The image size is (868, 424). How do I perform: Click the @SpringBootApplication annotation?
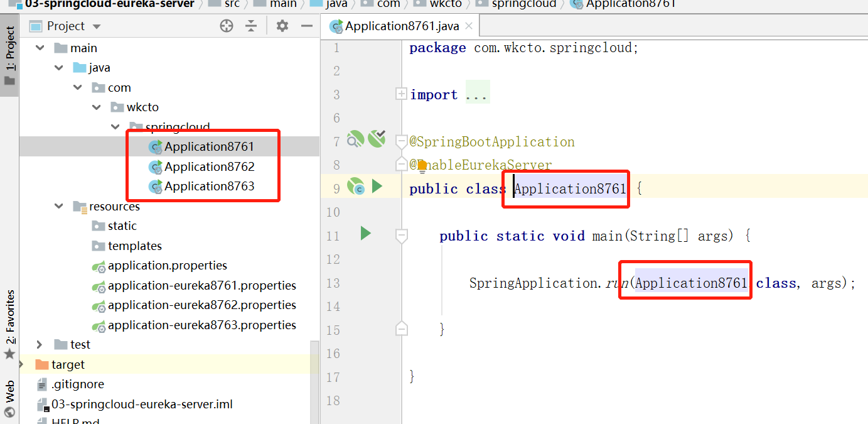point(492,141)
